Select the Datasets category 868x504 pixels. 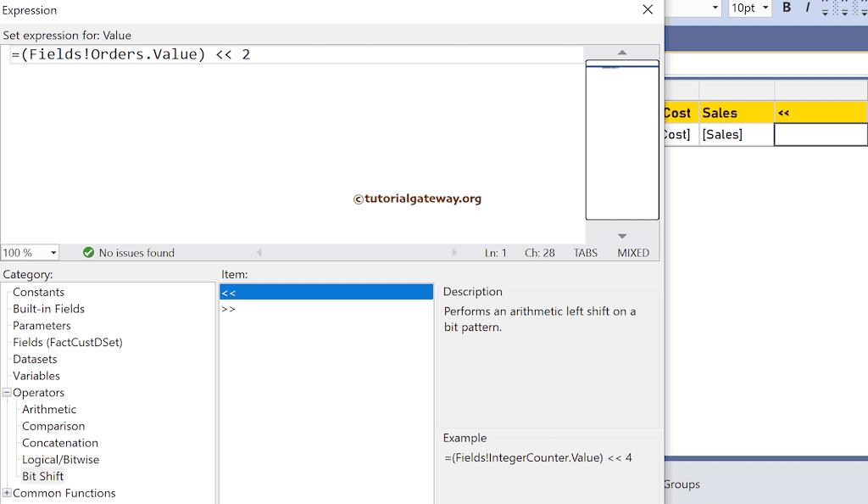(35, 359)
